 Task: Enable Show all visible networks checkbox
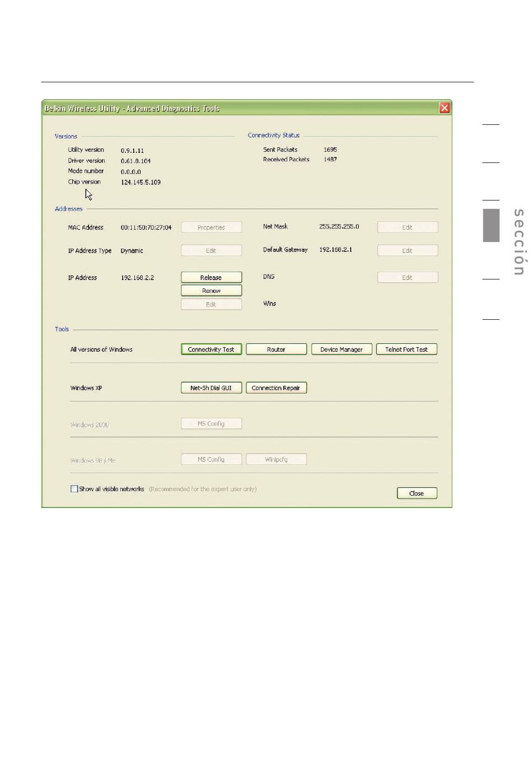click(x=74, y=489)
